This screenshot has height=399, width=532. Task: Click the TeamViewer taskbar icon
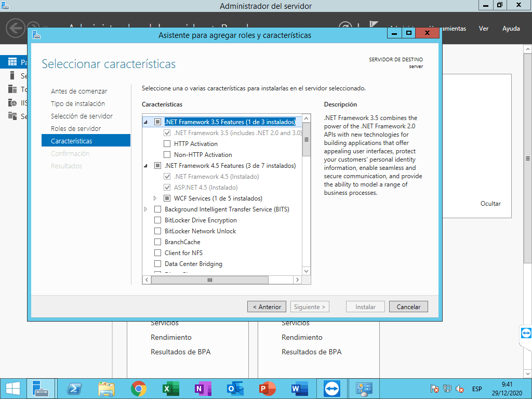pos(331,389)
